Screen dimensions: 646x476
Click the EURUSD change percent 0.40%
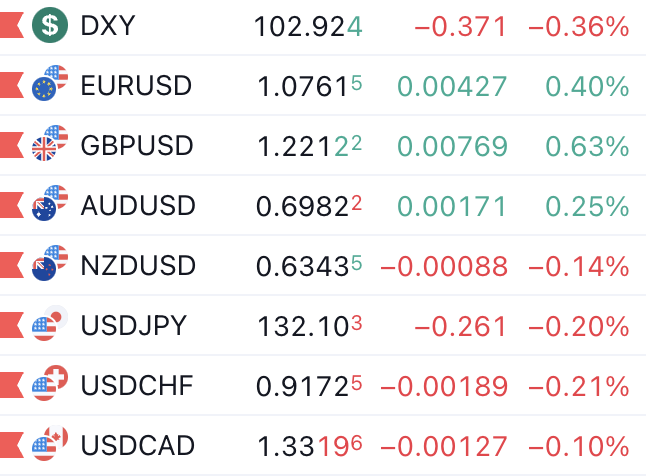coord(587,87)
